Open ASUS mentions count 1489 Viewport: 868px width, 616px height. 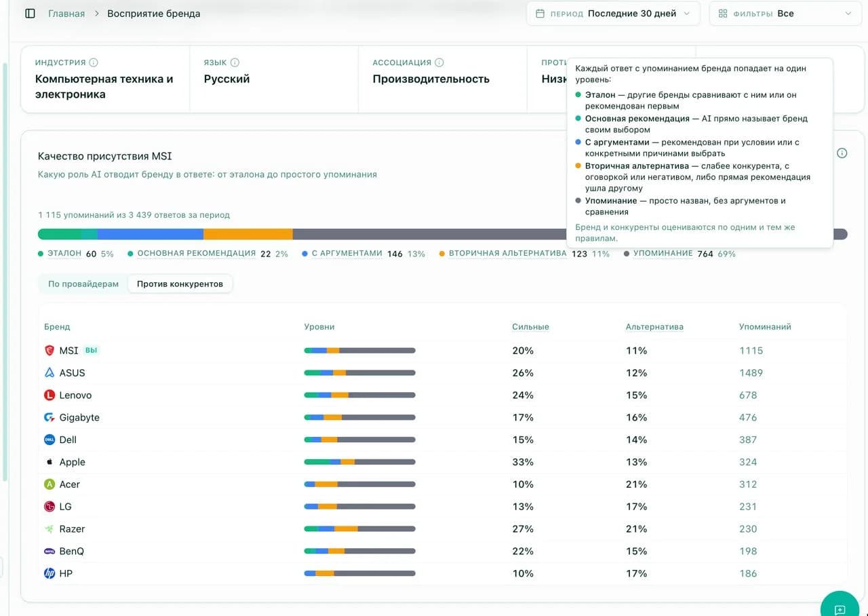(751, 373)
